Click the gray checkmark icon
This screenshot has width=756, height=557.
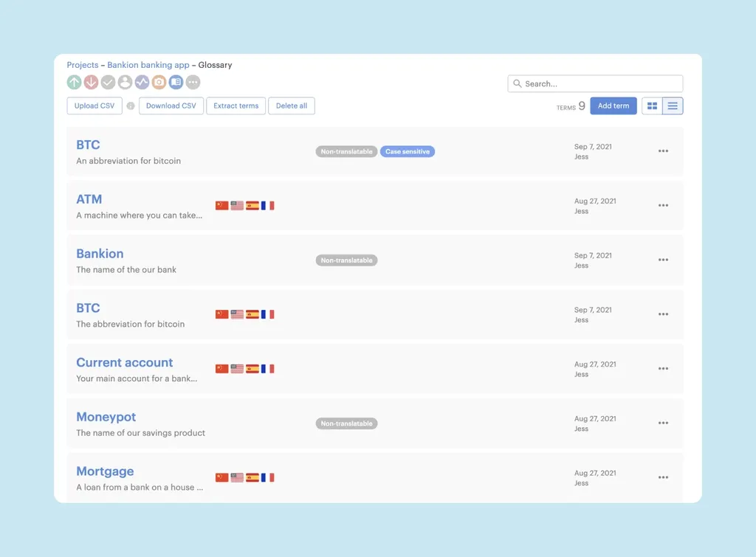pos(108,83)
